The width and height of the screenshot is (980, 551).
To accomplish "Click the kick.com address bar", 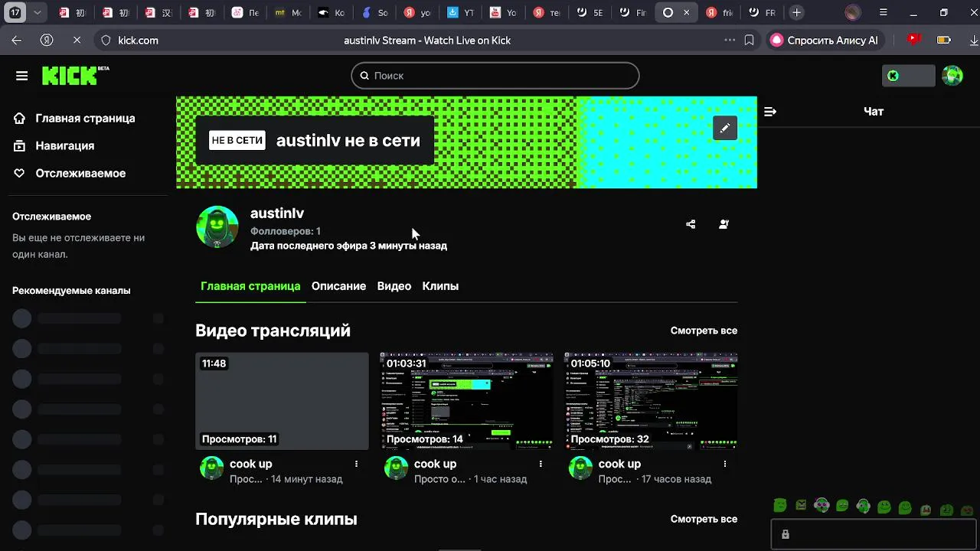I will (x=138, y=41).
